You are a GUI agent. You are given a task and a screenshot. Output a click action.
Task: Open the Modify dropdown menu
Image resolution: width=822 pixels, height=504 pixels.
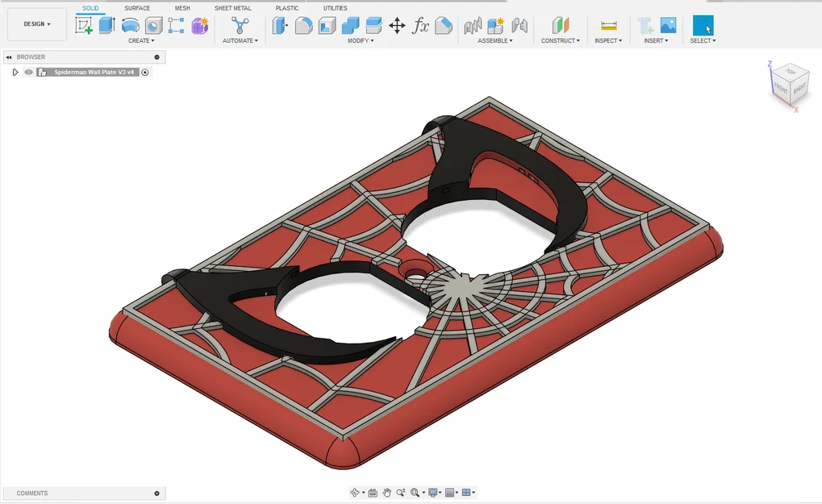coord(361,40)
